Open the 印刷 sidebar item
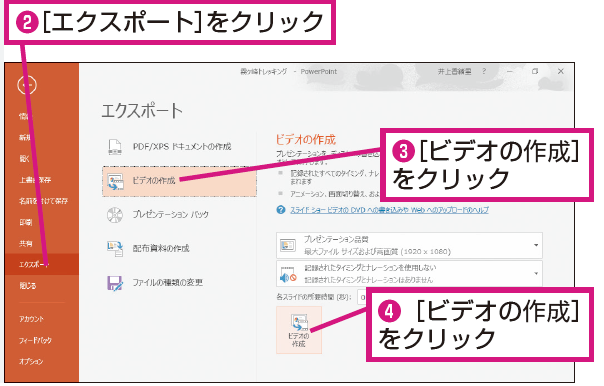 pyautogui.click(x=26, y=222)
